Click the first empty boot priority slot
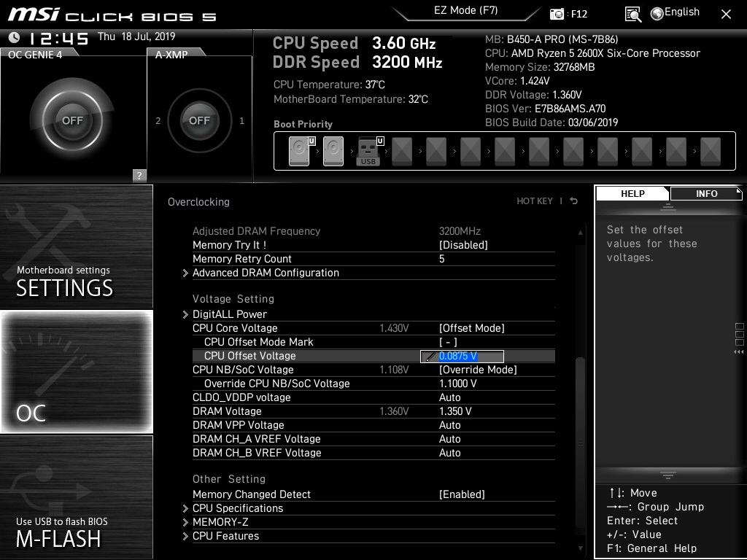 402,151
